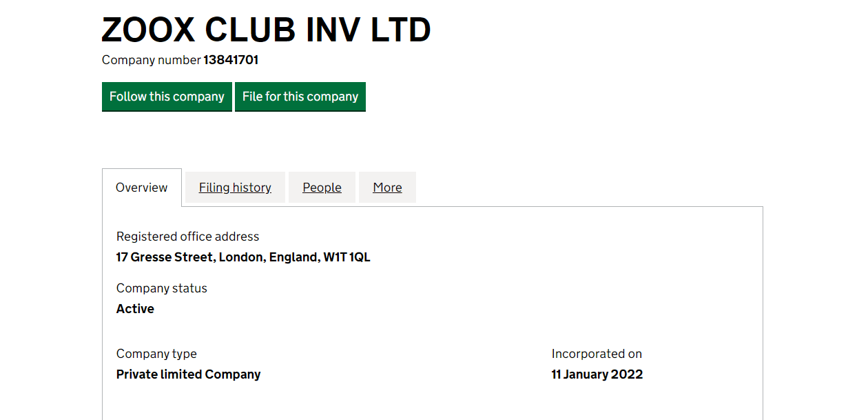Click the Private limited Company text
868x420 pixels.
(x=188, y=374)
